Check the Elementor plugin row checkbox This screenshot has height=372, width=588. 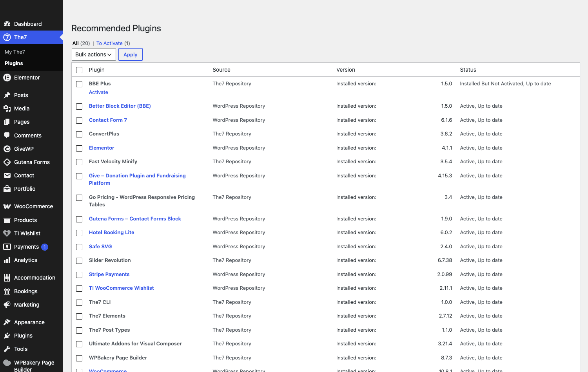point(79,148)
